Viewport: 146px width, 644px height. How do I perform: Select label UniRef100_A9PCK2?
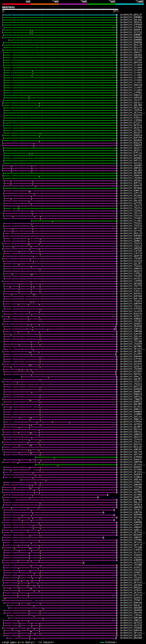pos(131,397)
